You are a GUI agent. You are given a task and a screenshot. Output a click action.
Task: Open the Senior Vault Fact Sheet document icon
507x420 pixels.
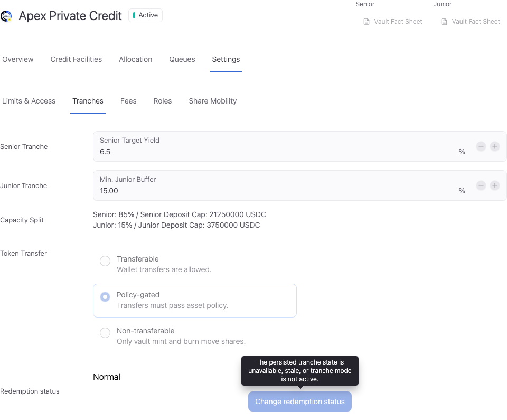pos(367,22)
